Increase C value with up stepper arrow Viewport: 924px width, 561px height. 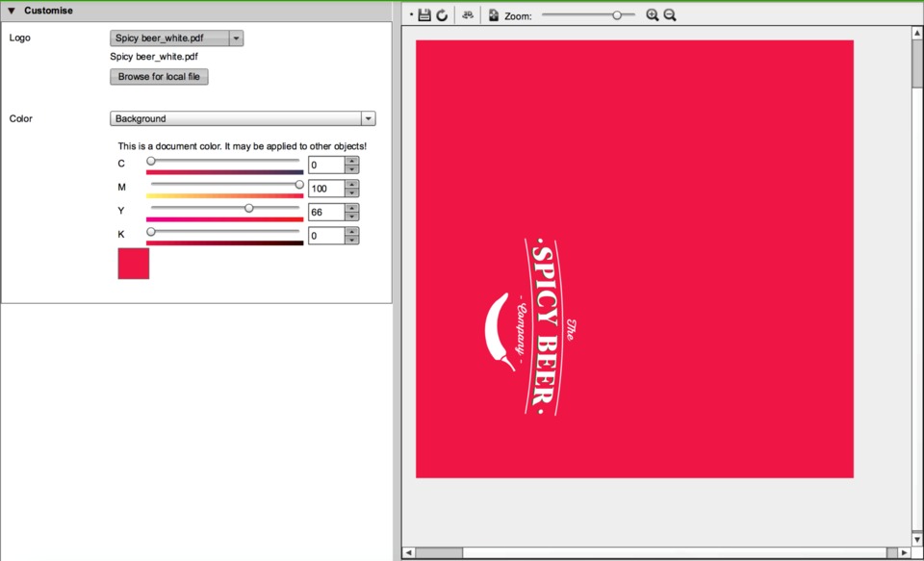(352, 161)
